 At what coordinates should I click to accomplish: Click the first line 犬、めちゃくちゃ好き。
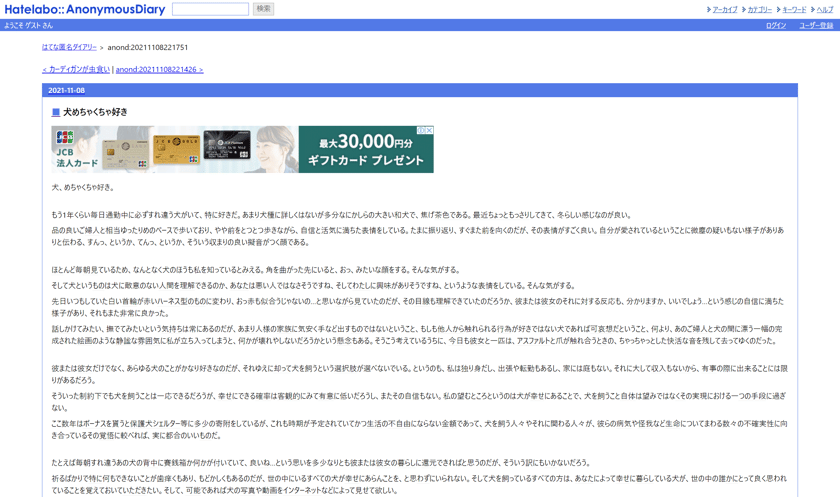point(83,187)
